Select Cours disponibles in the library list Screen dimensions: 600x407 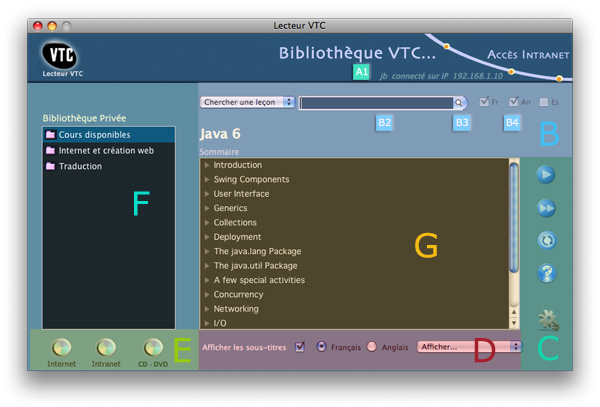pos(109,135)
